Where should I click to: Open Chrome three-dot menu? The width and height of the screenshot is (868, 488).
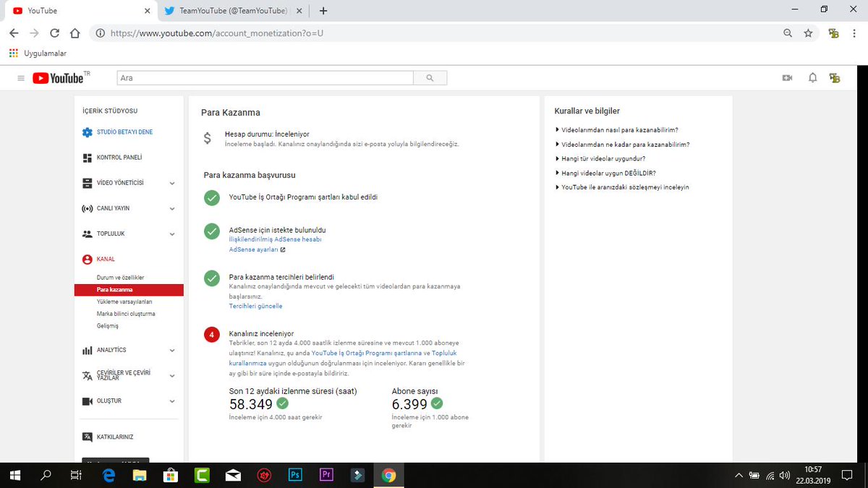(x=855, y=33)
